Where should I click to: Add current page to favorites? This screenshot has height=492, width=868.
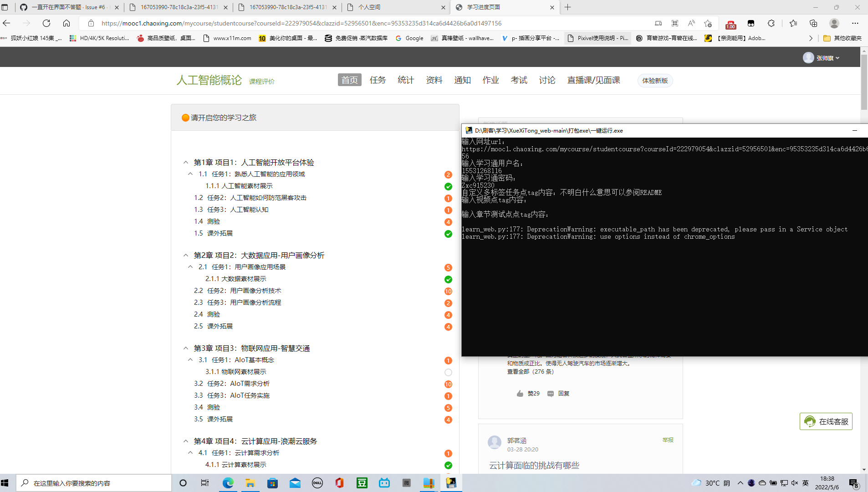707,23
